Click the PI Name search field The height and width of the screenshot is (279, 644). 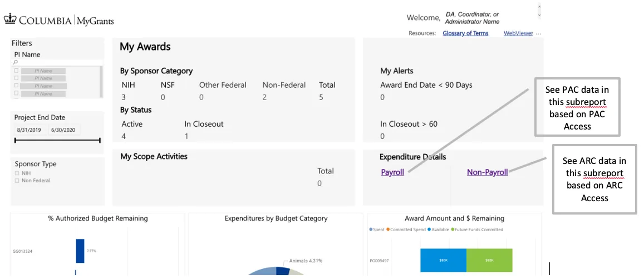tap(57, 62)
